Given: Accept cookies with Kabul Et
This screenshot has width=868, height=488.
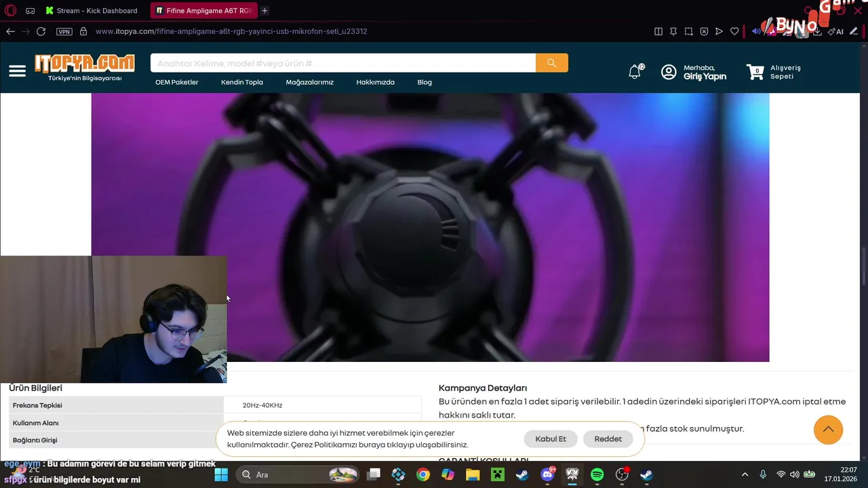Looking at the screenshot, I should pyautogui.click(x=551, y=439).
